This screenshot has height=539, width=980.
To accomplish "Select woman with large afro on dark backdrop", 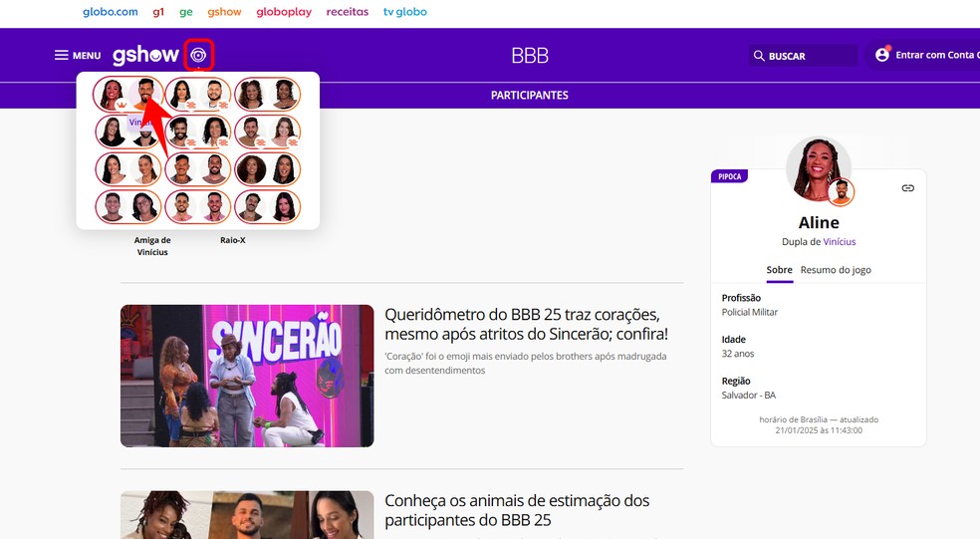I will pos(251,169).
